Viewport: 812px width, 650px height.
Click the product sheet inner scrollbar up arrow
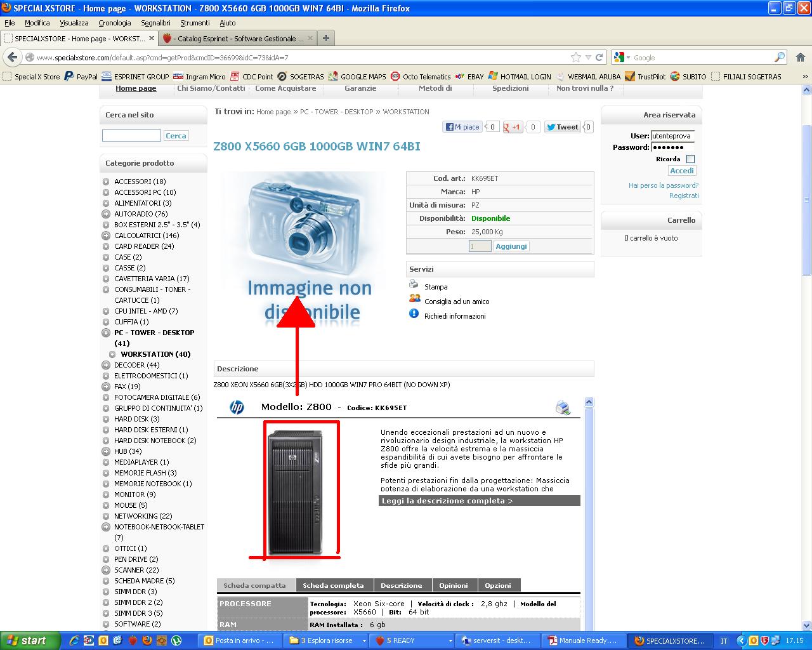coord(589,402)
